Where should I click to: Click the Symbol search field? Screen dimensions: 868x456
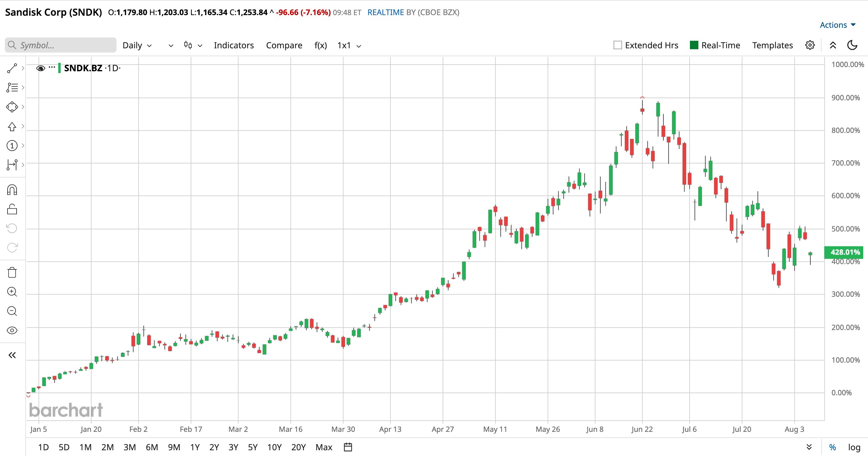click(x=61, y=45)
